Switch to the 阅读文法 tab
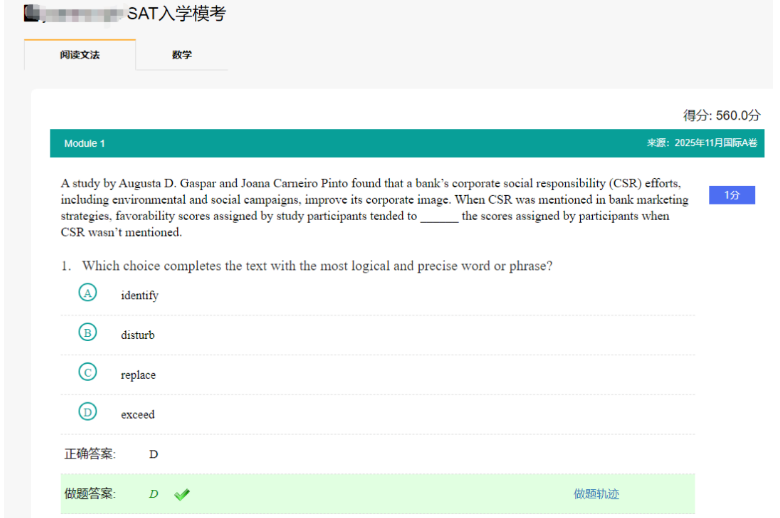780x518 pixels. click(79, 55)
